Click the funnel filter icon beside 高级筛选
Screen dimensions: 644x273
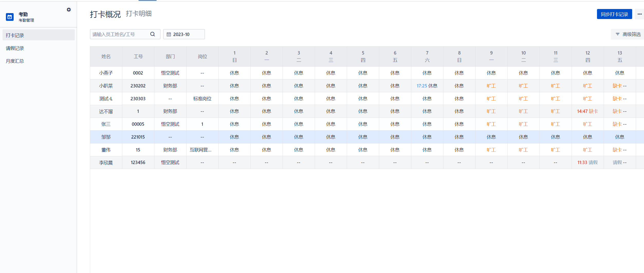pos(618,34)
